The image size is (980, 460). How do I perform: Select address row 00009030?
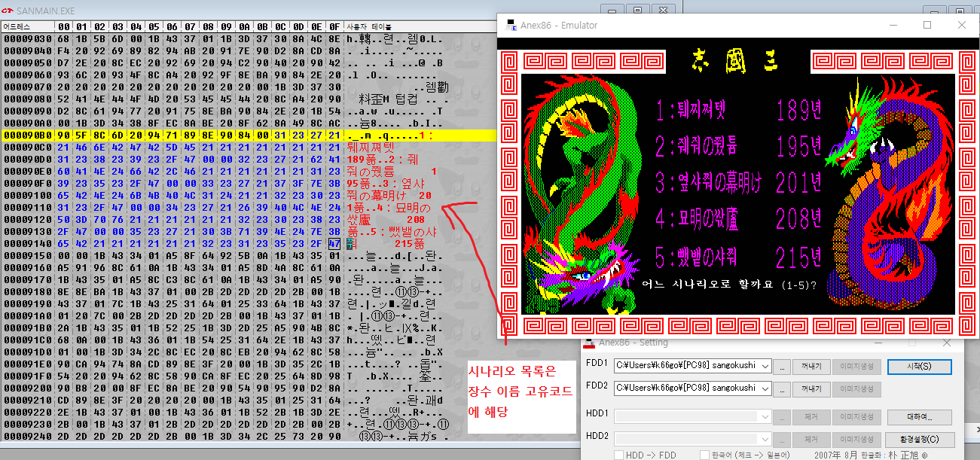tap(26, 38)
